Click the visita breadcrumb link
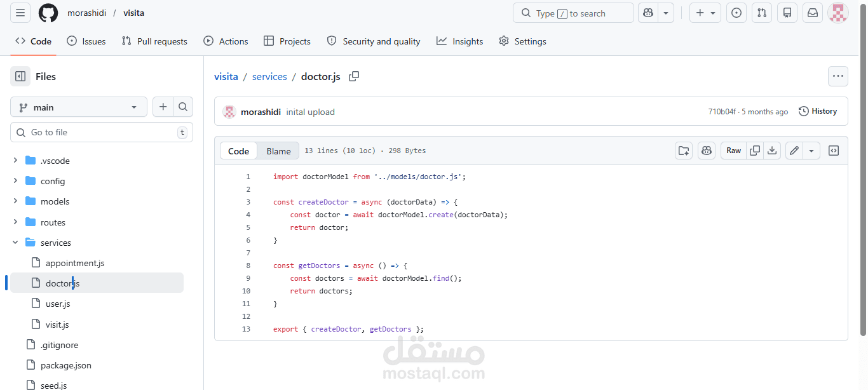 point(226,76)
